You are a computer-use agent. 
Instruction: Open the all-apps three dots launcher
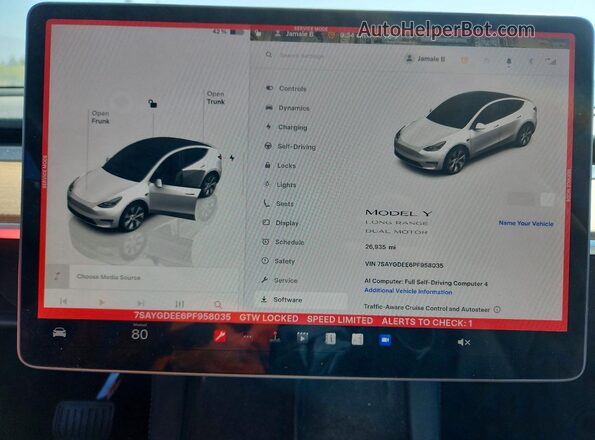247,336
